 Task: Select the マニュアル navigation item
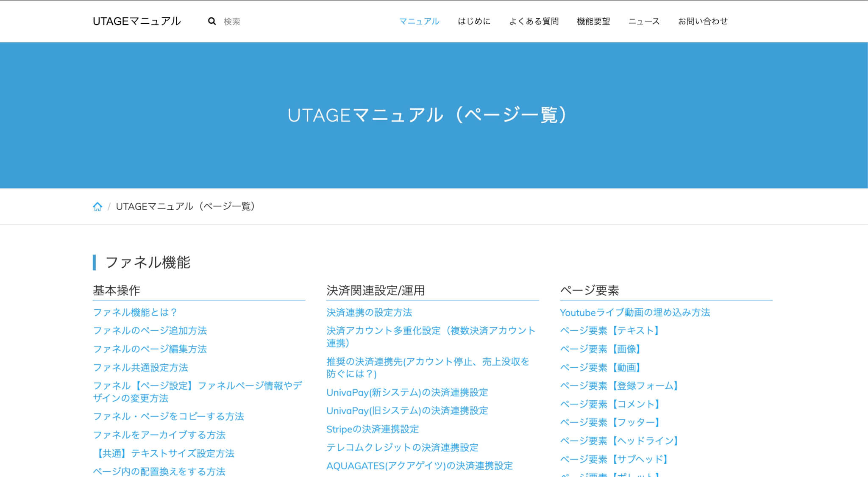click(x=419, y=21)
